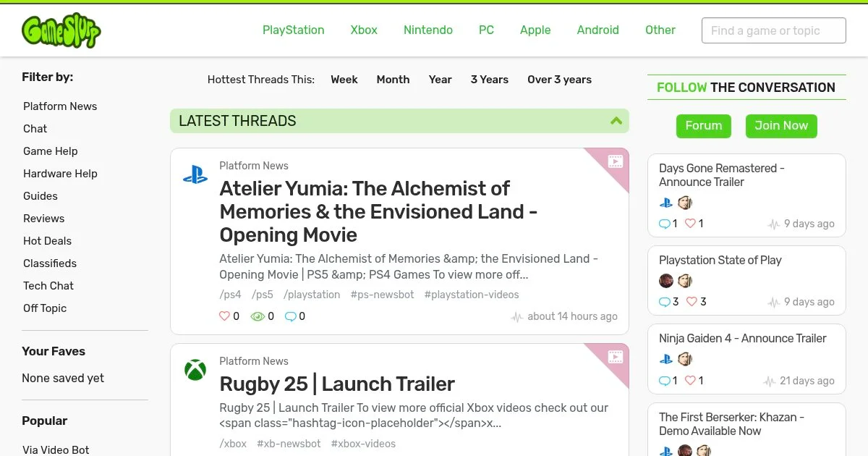
Task: Show hottest threads Over 3 years
Action: 559,80
